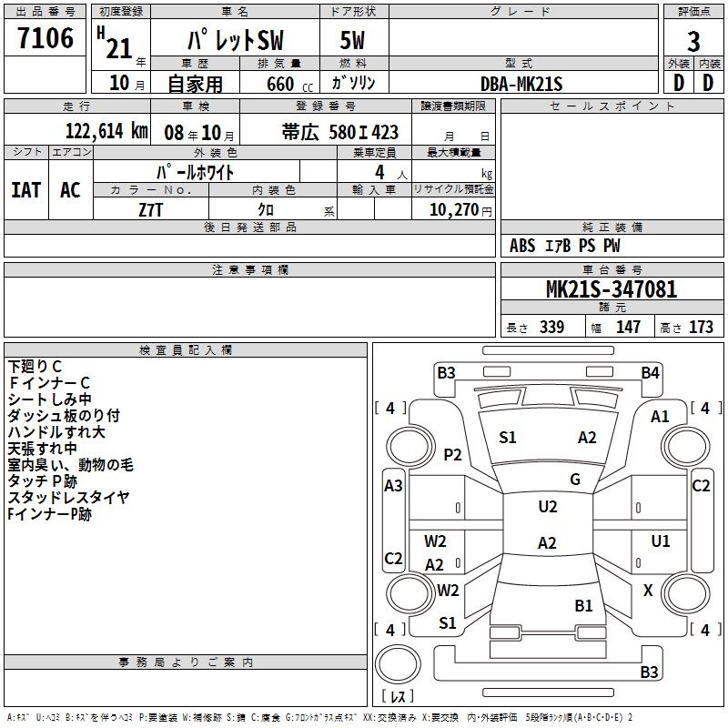The height and width of the screenshot is (728, 728).
Task: Select the overall evaluation score 3
Action: 693,41
